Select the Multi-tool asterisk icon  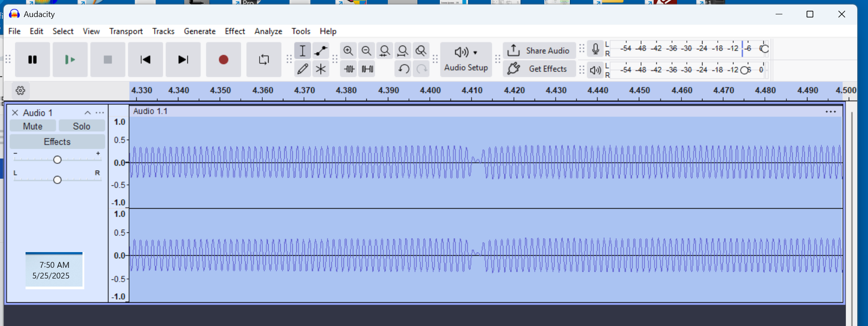[321, 69]
